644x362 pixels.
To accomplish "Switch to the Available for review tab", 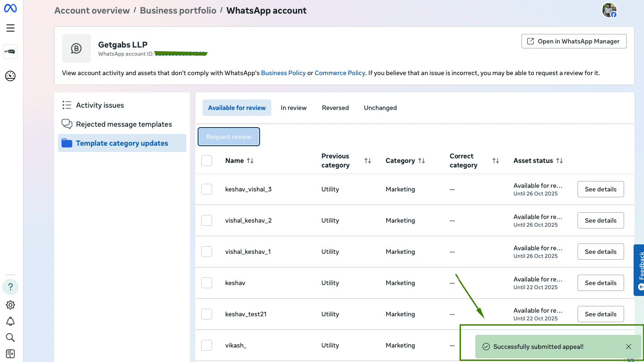I will [237, 108].
